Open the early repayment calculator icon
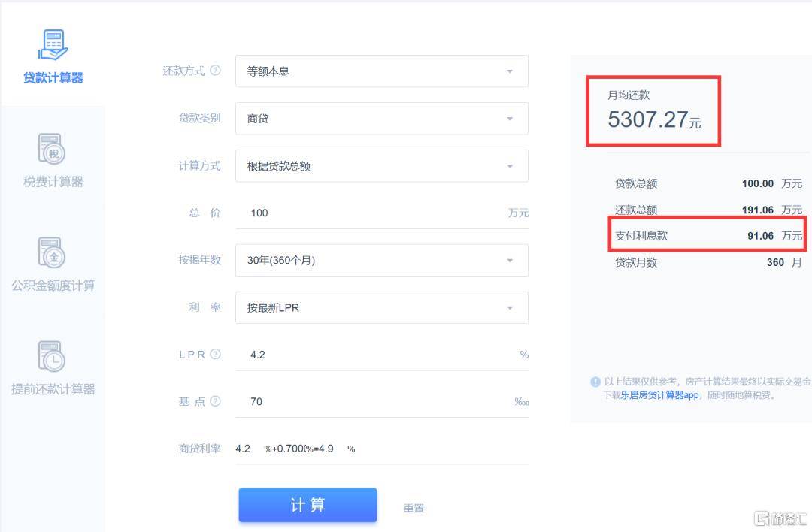 pos(53,356)
